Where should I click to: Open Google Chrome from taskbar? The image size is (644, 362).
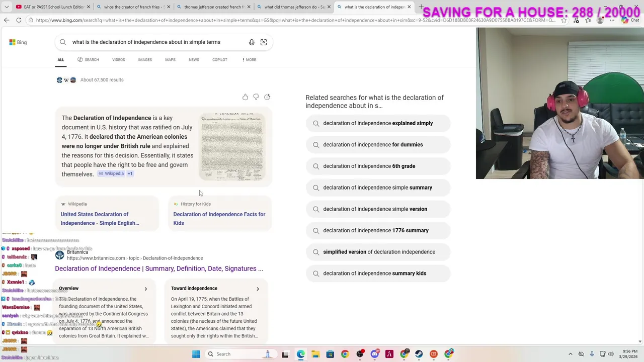coord(345,354)
